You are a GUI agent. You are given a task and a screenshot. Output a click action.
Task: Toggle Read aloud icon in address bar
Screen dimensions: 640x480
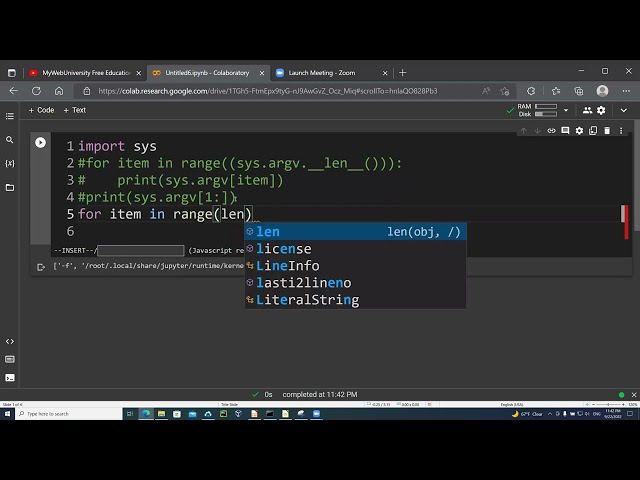pos(486,91)
